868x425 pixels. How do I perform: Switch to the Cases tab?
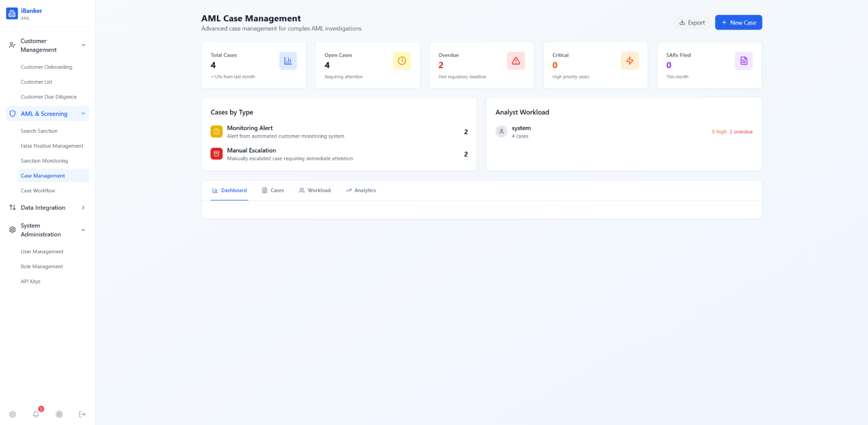[273, 191]
